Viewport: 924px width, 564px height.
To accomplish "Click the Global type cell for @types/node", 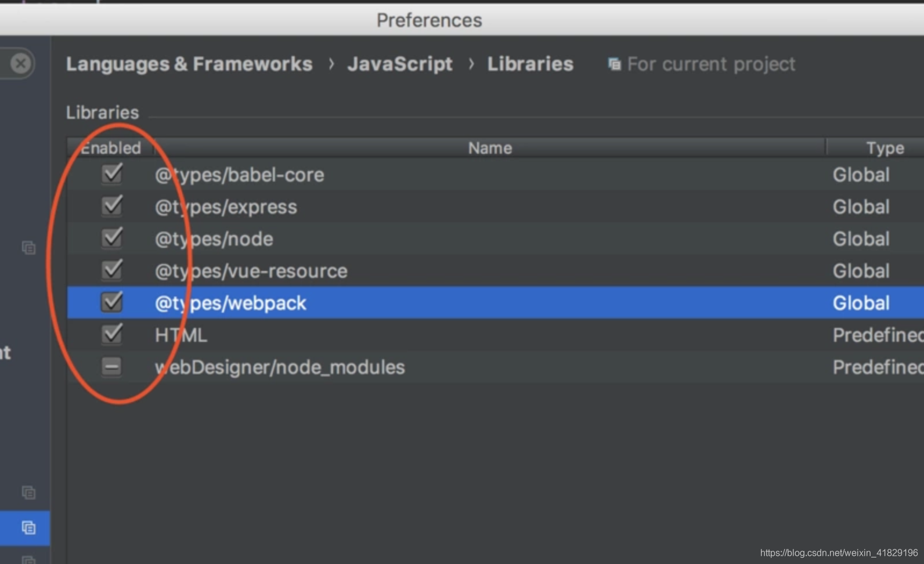I will 861,239.
